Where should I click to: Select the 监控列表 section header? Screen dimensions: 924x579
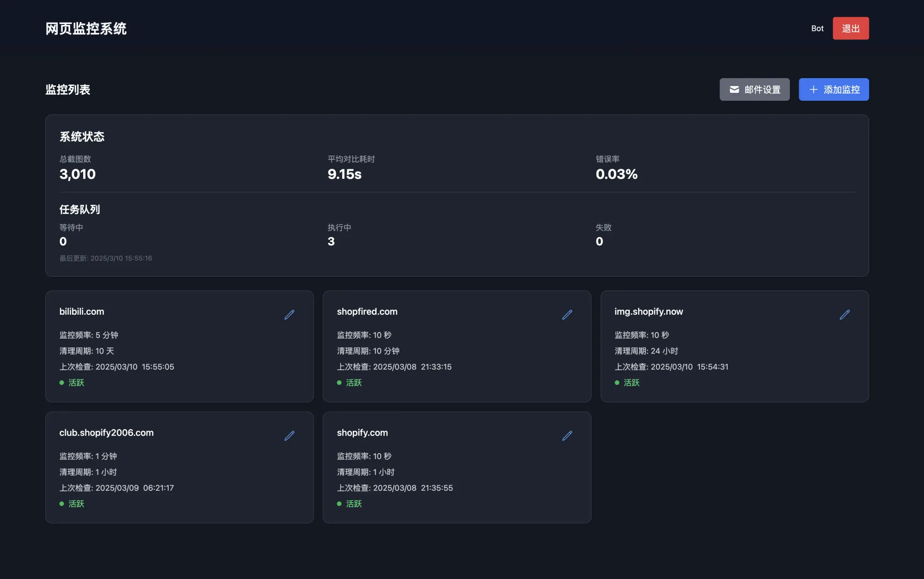[x=68, y=90]
